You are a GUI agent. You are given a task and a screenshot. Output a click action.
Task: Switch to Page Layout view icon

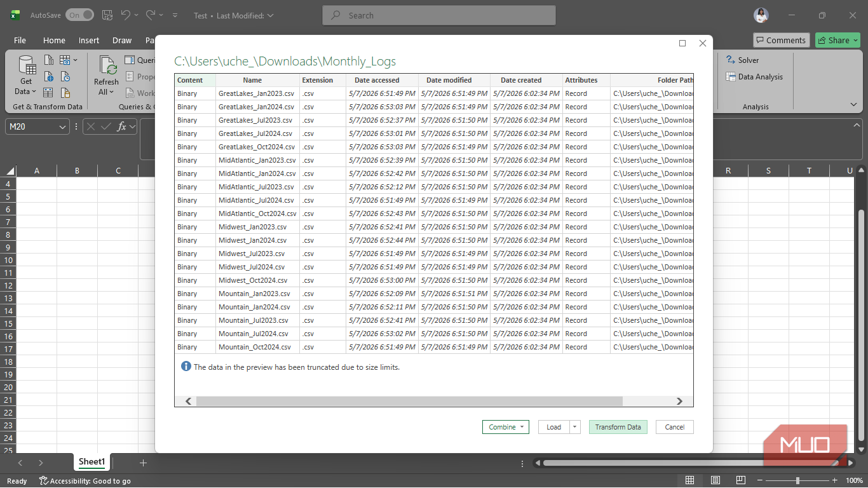(715, 480)
